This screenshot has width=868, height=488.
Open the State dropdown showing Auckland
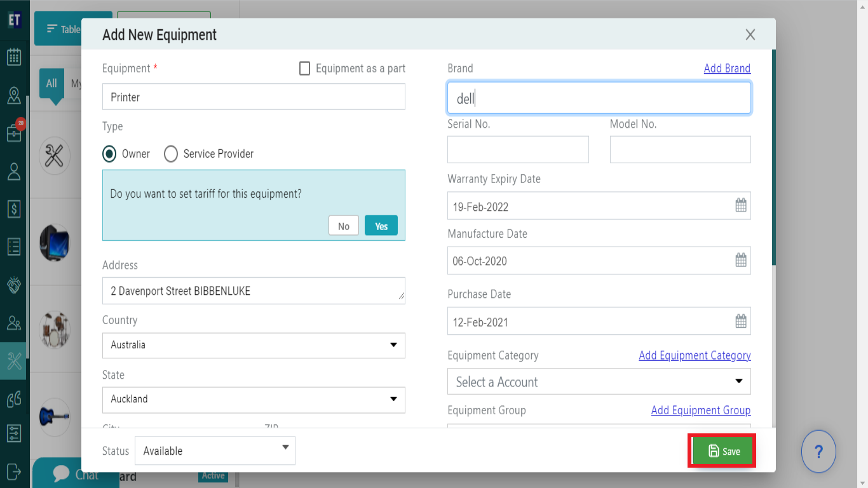point(254,400)
